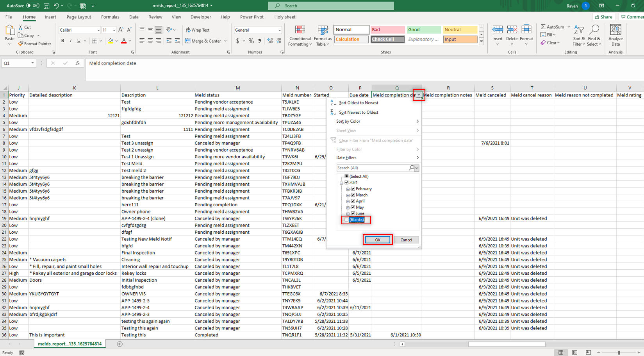Open the font name dropdown
Image resolution: width=644 pixels, height=356 pixels.
[98, 30]
